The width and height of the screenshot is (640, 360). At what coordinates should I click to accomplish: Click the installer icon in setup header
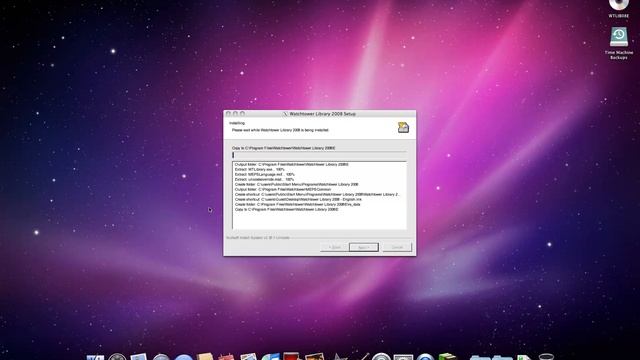[x=403, y=127]
